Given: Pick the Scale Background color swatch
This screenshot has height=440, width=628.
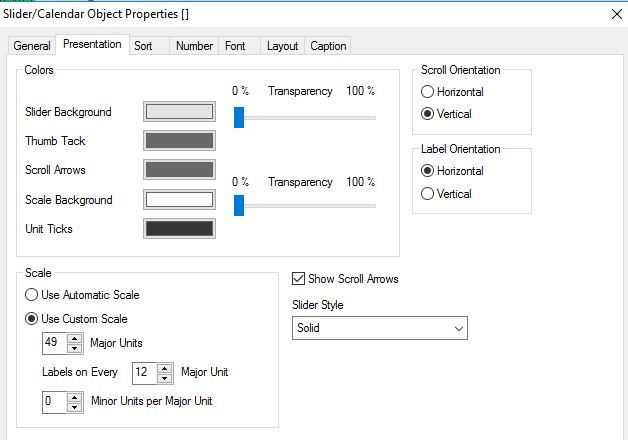Looking at the screenshot, I should [180, 199].
